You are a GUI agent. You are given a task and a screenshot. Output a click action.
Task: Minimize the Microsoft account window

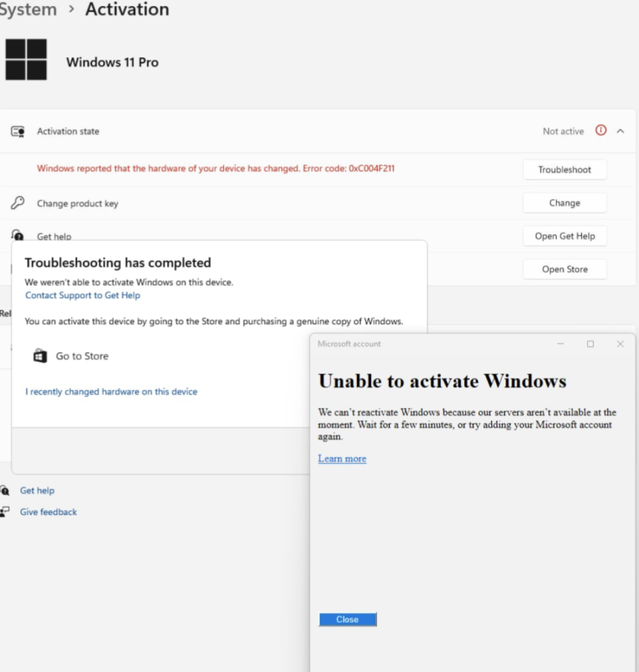point(560,344)
